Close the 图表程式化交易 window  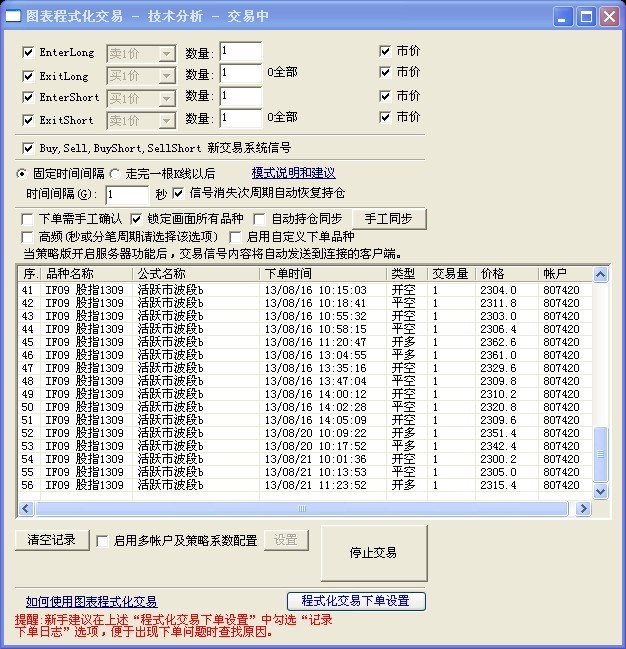click(609, 17)
